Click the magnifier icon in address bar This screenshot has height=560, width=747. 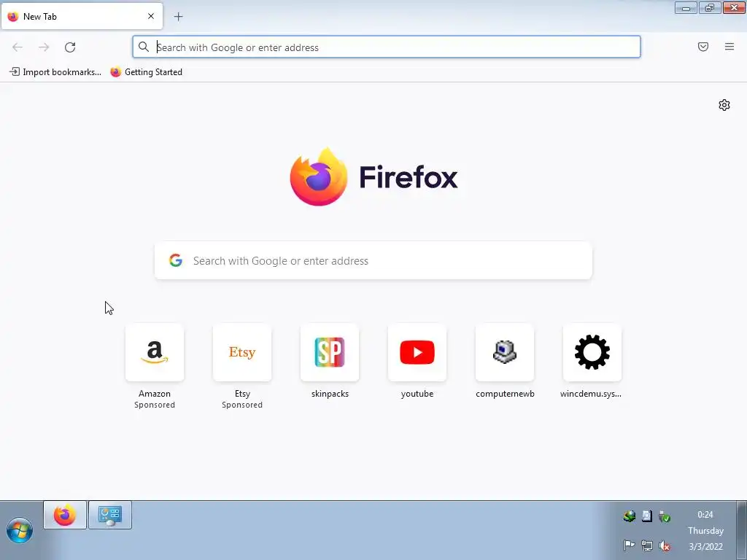click(x=144, y=47)
